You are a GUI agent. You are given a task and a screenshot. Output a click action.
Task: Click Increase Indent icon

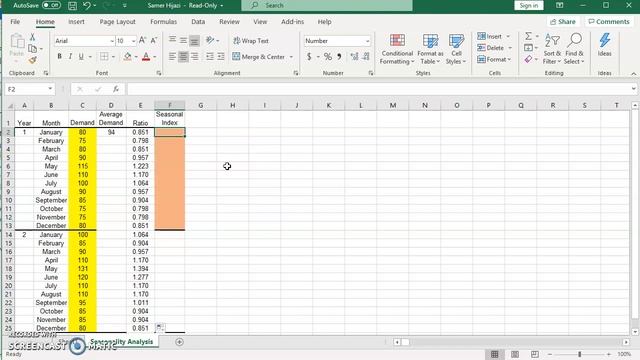[x=221, y=56]
